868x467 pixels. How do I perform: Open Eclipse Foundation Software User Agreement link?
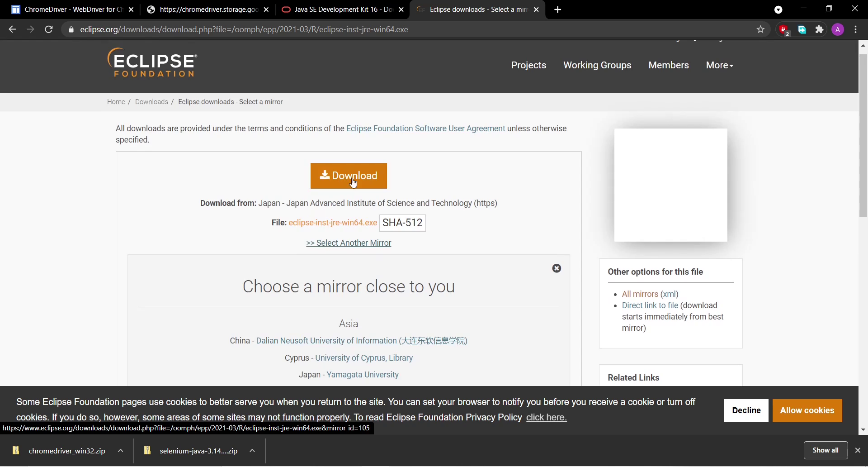coord(425,129)
